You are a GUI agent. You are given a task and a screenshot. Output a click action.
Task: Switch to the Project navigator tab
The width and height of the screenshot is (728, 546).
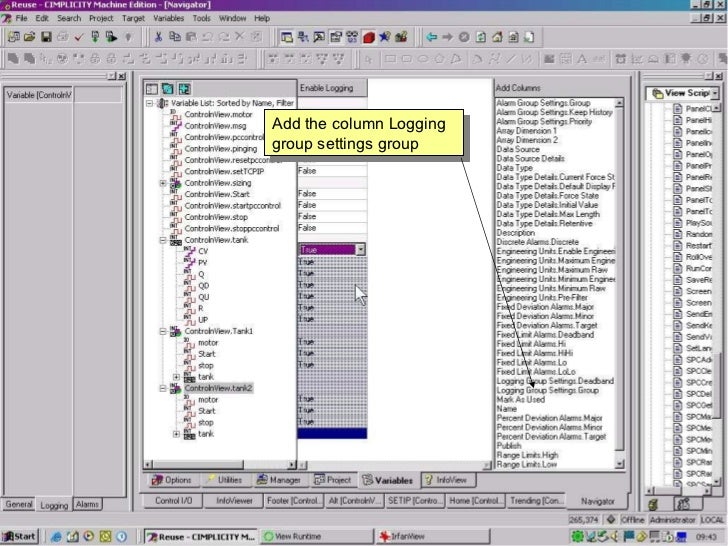pyautogui.click(x=333, y=480)
